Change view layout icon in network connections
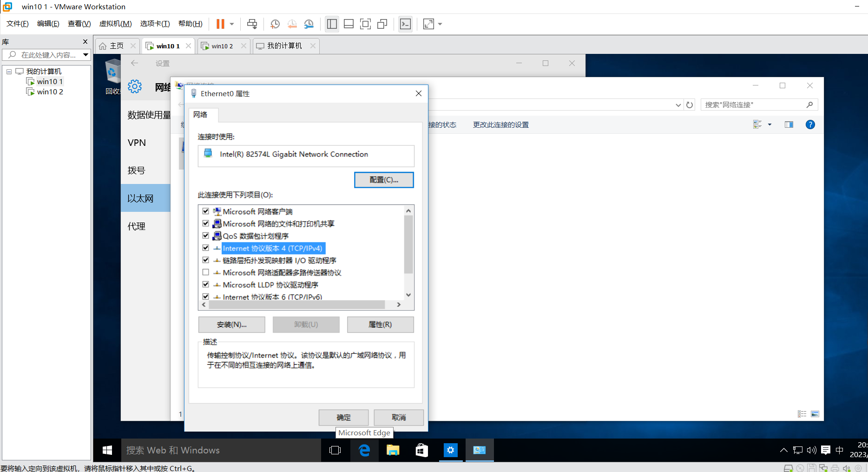 click(757, 125)
